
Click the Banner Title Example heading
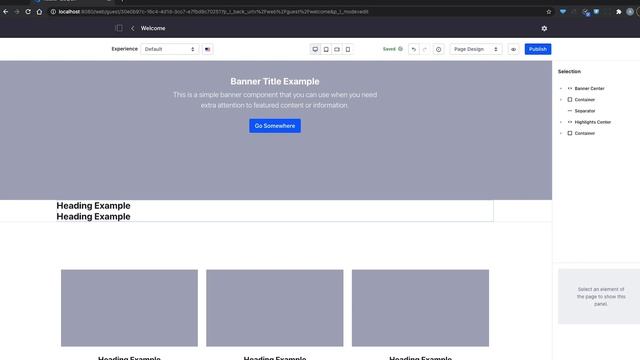pos(275,81)
